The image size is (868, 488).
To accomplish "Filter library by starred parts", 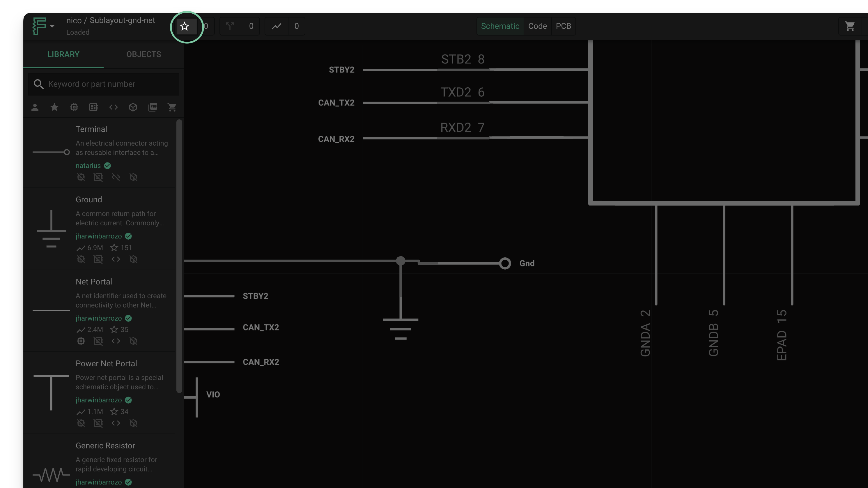I will click(54, 107).
